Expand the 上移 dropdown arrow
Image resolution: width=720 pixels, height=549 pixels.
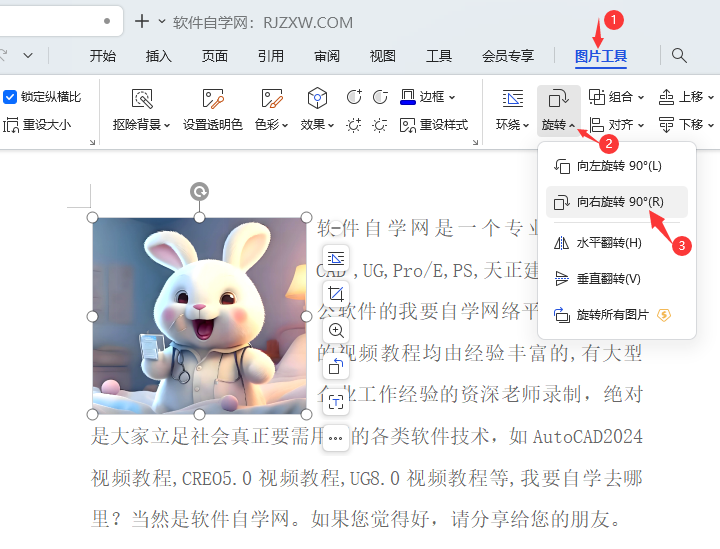tap(710, 97)
